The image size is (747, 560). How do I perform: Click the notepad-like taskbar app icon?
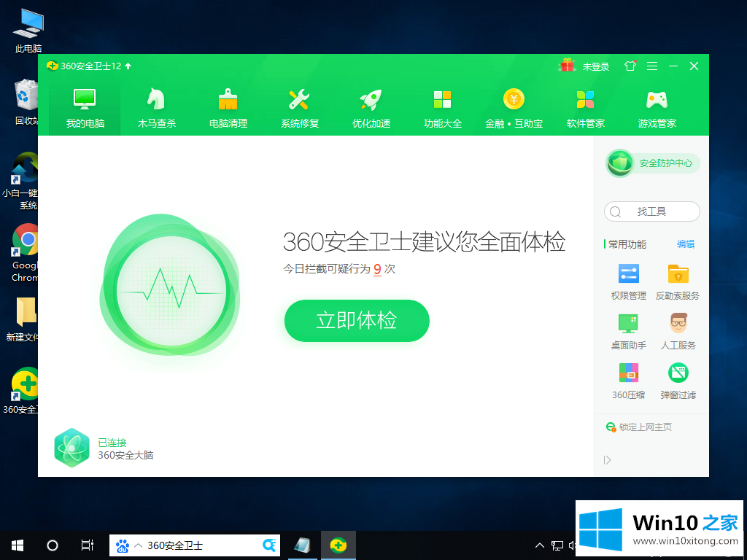303,545
